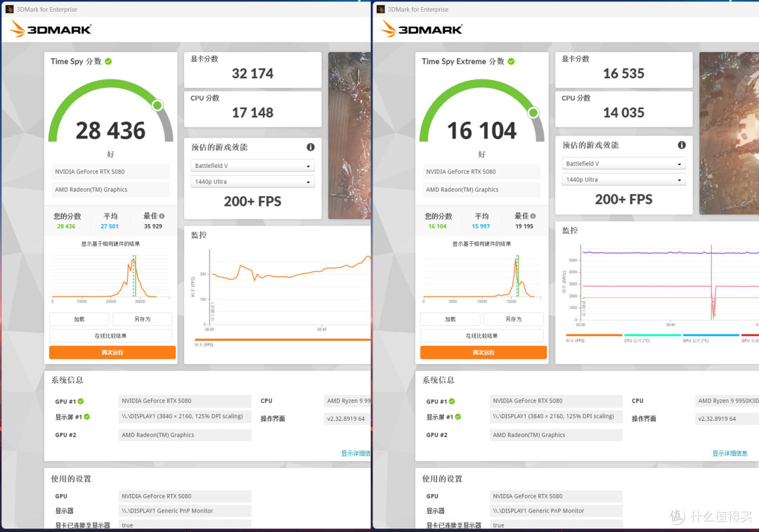This screenshot has height=532, width=759.
Task: Open the 显示详细信息 link in the Time Spy window
Action: 356,453
